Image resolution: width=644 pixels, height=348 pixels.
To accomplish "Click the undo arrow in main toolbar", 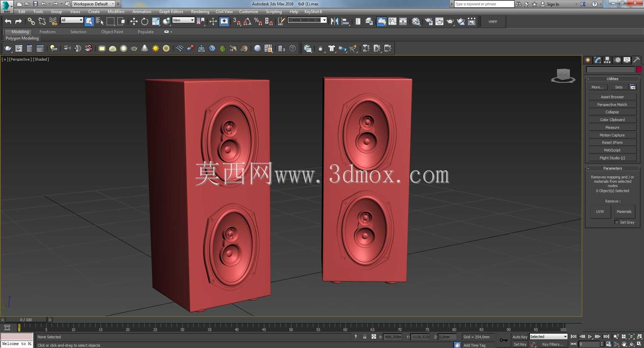I will click(8, 21).
